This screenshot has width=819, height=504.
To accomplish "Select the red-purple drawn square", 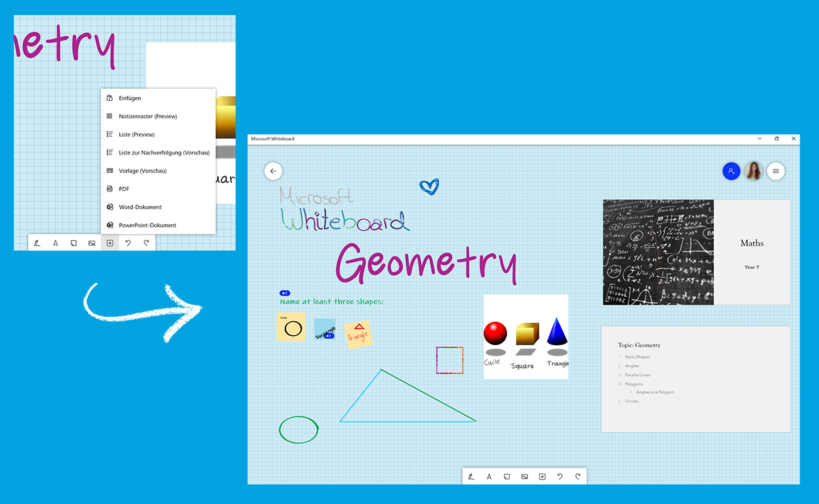I will (450, 360).
